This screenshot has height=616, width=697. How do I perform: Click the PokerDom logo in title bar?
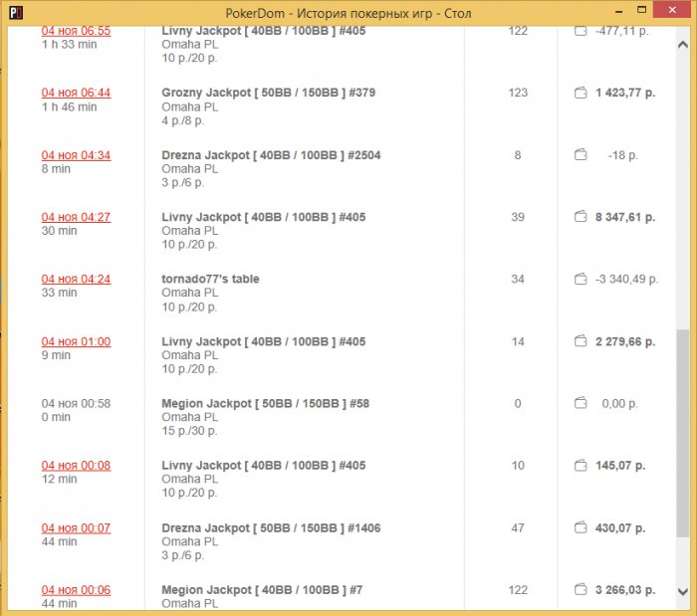16,13
